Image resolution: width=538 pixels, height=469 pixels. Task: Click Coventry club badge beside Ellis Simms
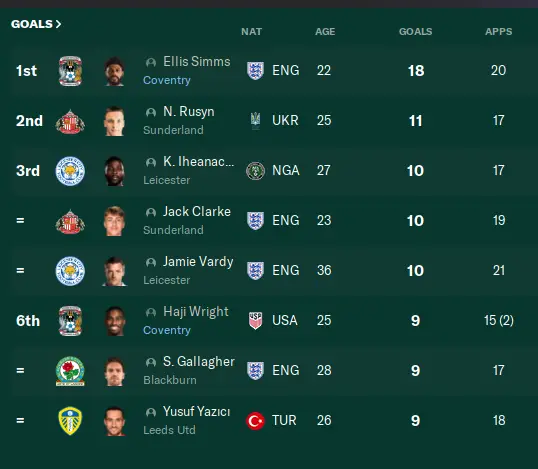coord(70,71)
